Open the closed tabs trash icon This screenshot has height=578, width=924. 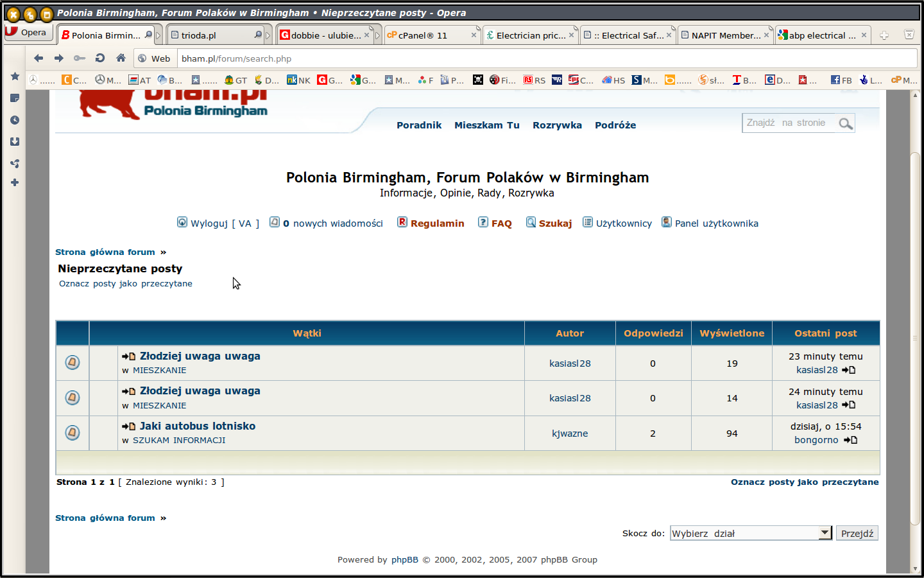point(909,35)
